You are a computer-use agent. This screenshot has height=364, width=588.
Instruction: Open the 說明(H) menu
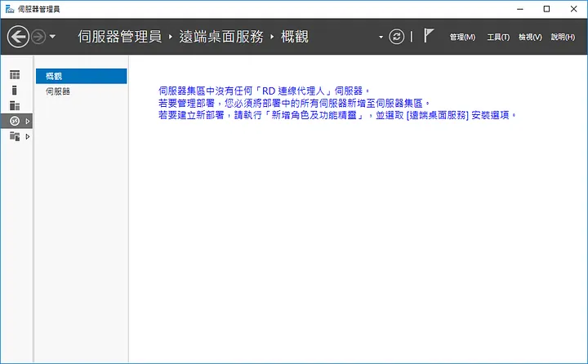pyautogui.click(x=563, y=37)
